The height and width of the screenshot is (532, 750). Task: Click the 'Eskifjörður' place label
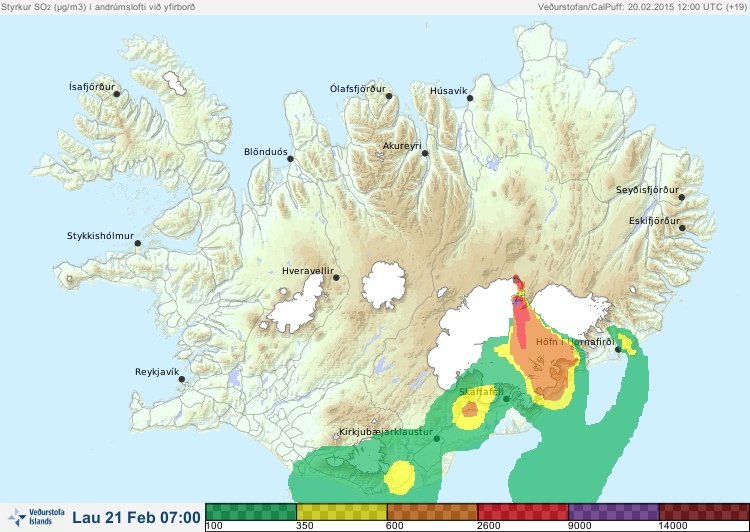pos(654,221)
